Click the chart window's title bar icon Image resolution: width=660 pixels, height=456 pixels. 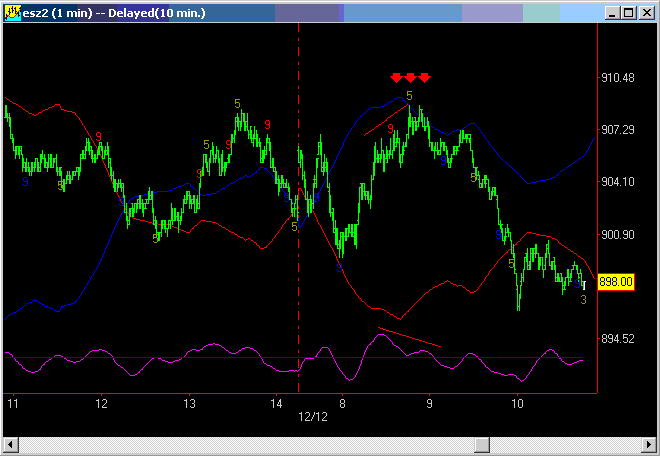(13, 12)
